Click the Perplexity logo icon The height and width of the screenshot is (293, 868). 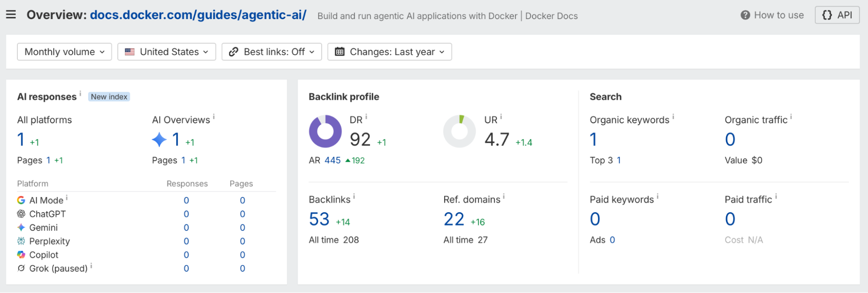pyautogui.click(x=21, y=241)
